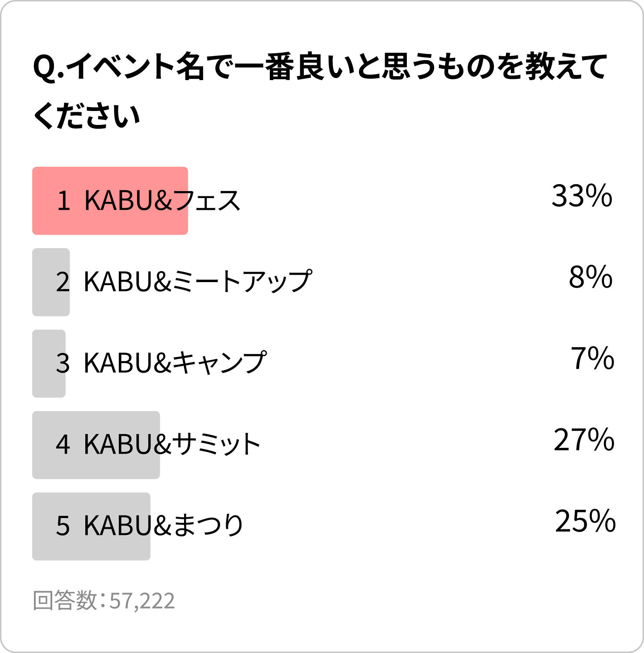Click the 33% result value

[582, 196]
